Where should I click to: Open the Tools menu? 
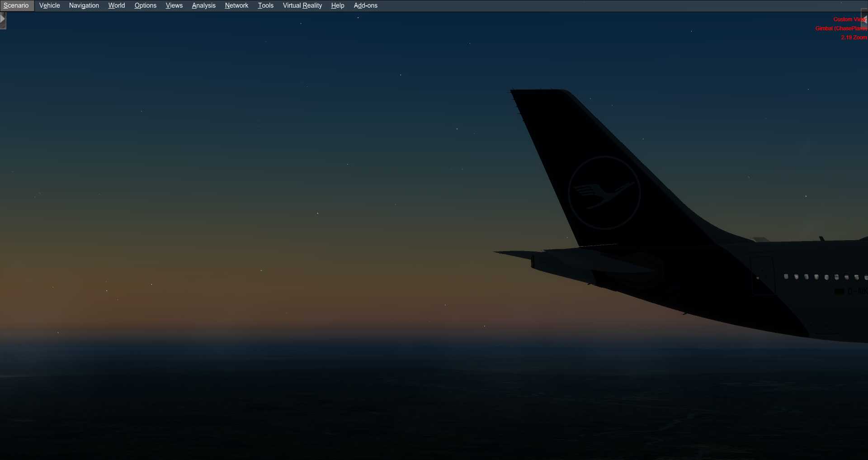tap(265, 5)
